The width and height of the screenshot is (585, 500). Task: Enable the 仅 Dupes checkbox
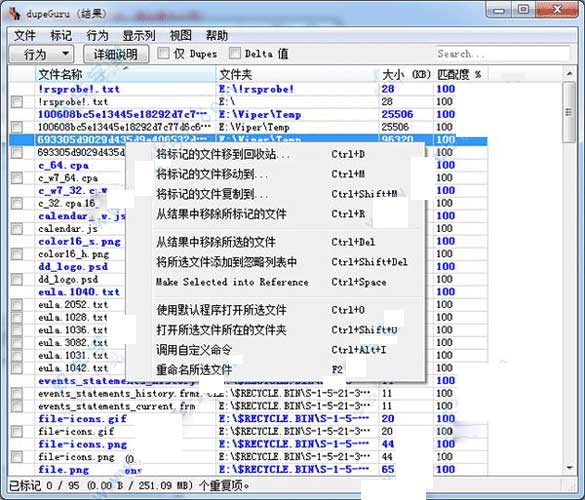(163, 53)
